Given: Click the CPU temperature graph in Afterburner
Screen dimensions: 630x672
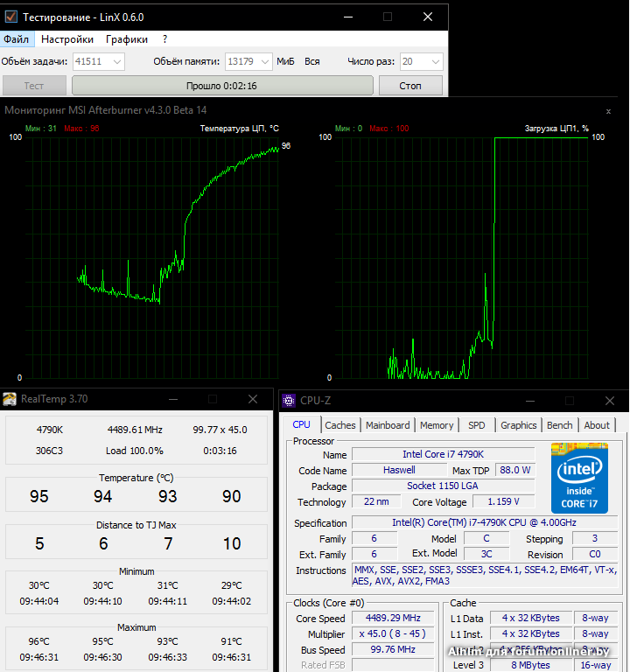Looking at the screenshot, I should point(152,258).
